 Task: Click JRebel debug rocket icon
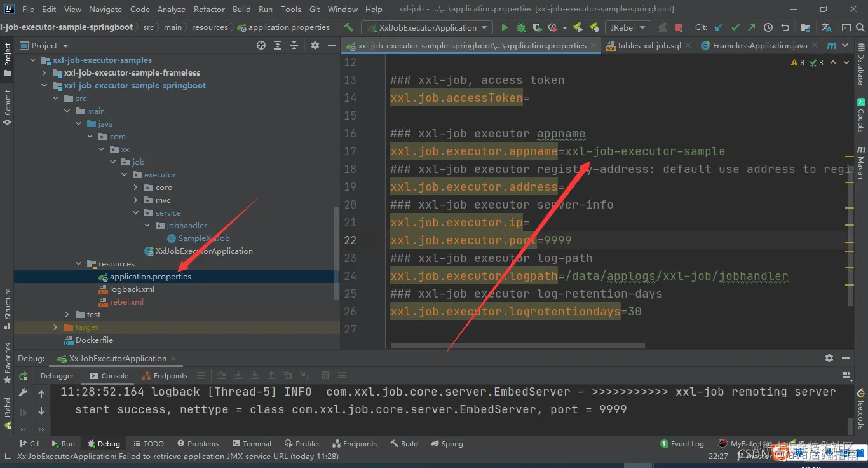coord(594,27)
